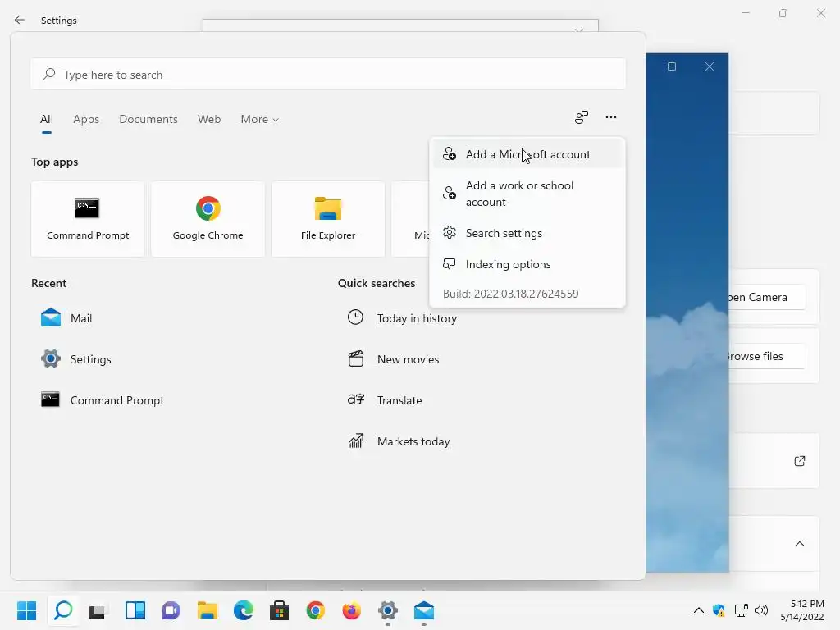Open File Explorer tile in Top apps
The width and height of the screenshot is (840, 630).
pyautogui.click(x=328, y=219)
